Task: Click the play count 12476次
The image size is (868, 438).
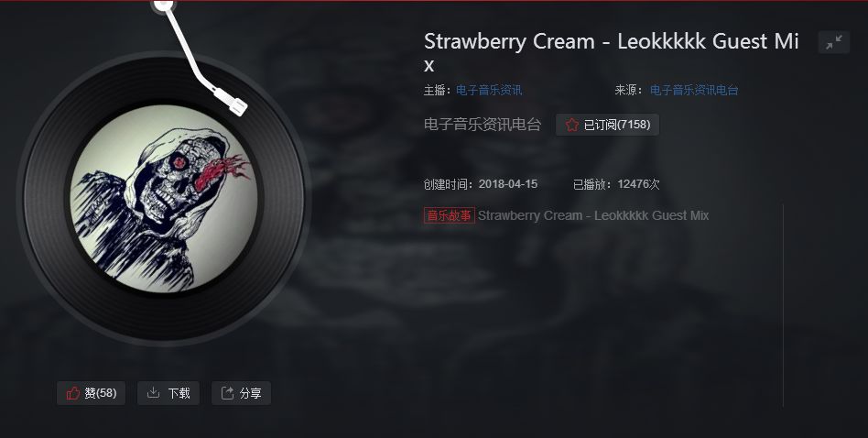Action: pyautogui.click(x=638, y=184)
